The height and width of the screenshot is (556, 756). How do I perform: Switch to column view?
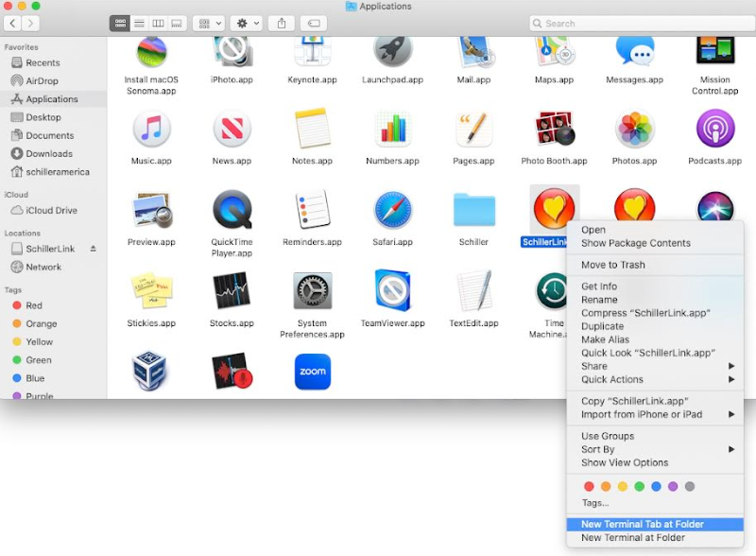[x=158, y=23]
